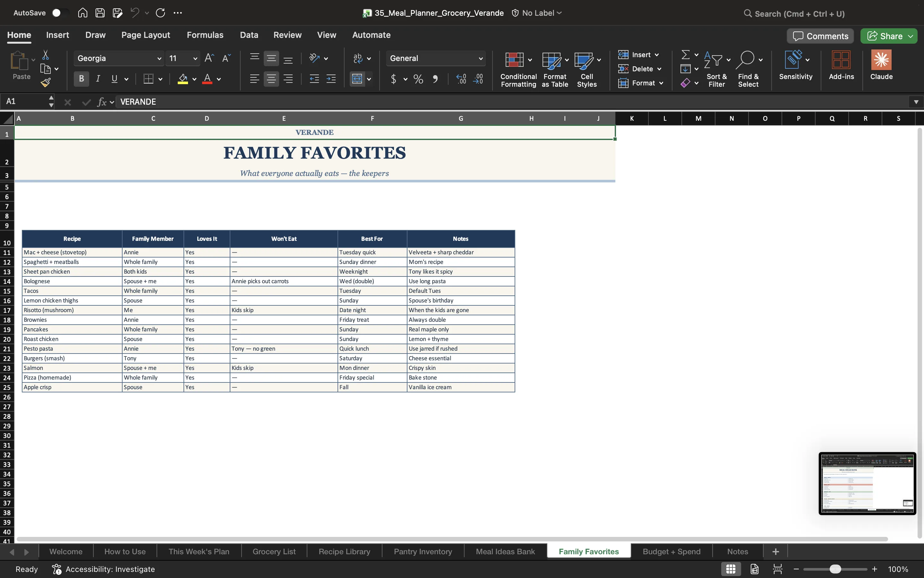The image size is (924, 578).
Task: Click the Home icon in title bar
Action: (x=82, y=13)
